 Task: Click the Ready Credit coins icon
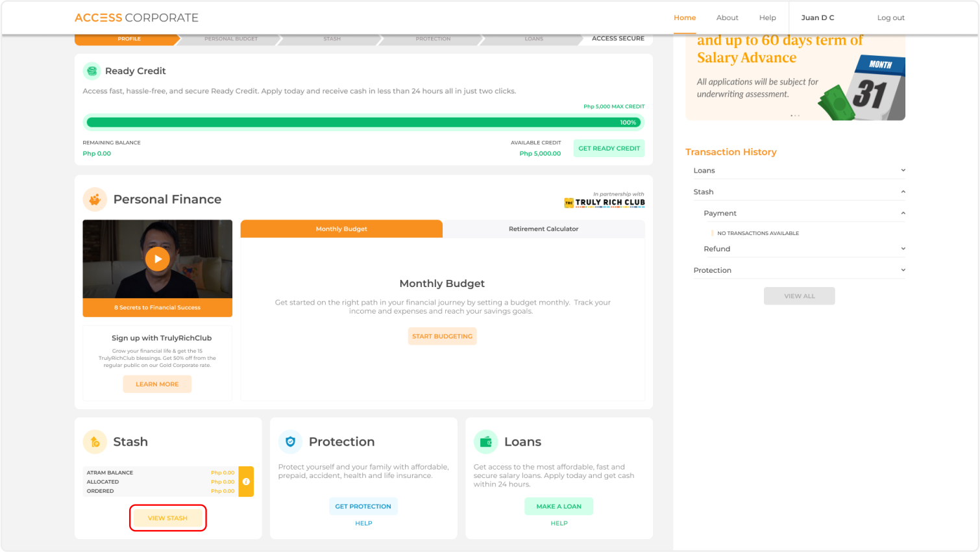pos(92,71)
